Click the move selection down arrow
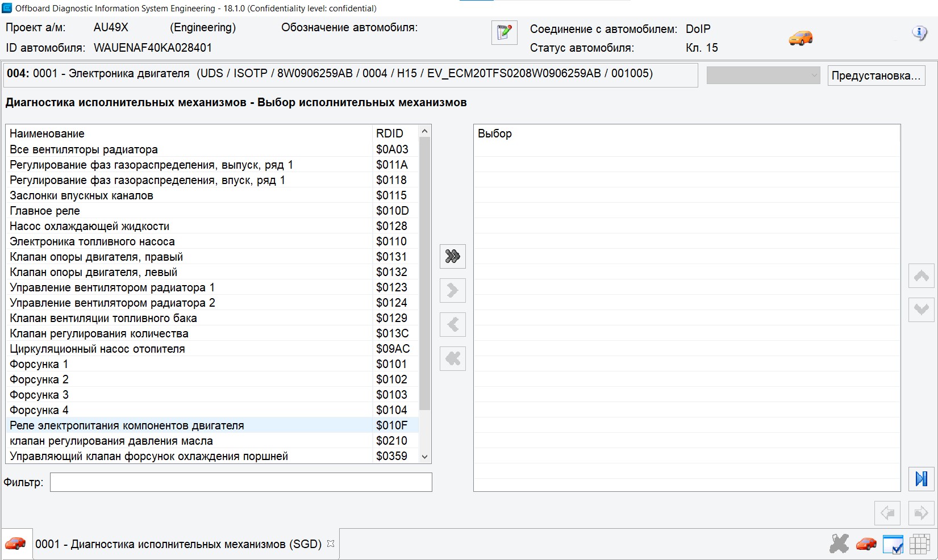The image size is (938, 560). (x=921, y=310)
